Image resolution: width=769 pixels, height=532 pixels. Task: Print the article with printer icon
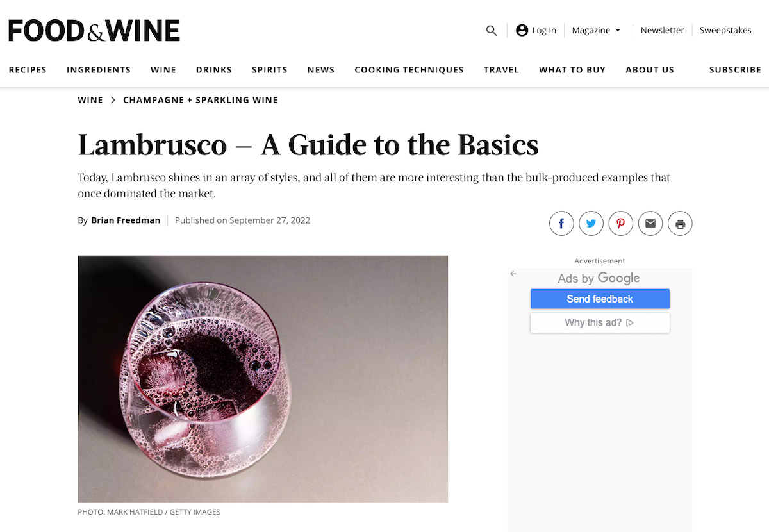681,224
